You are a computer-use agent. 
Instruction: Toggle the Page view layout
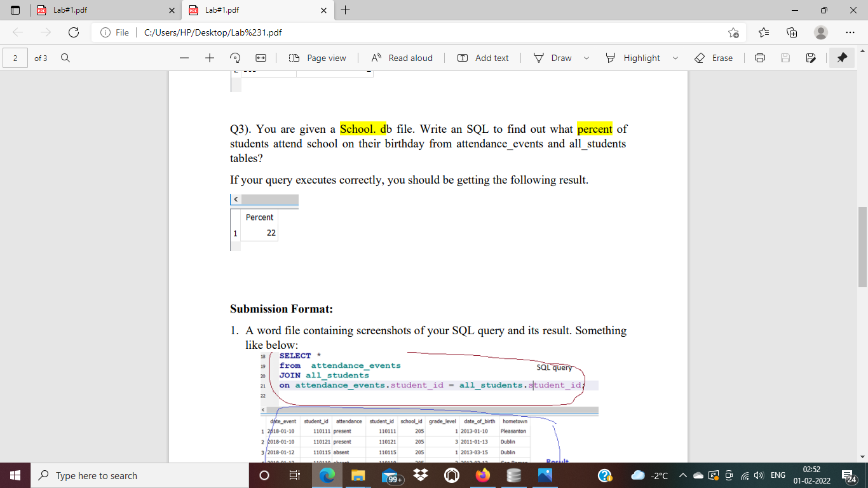316,58
